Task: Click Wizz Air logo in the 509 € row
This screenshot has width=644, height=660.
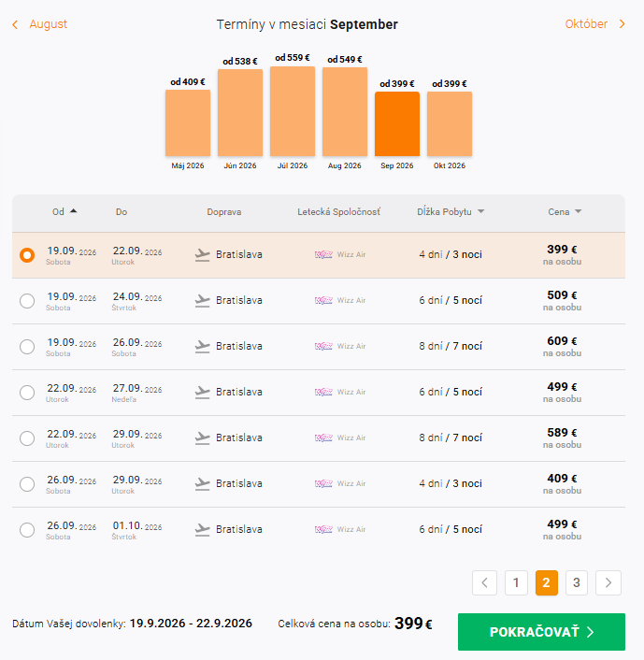Action: 324,301
